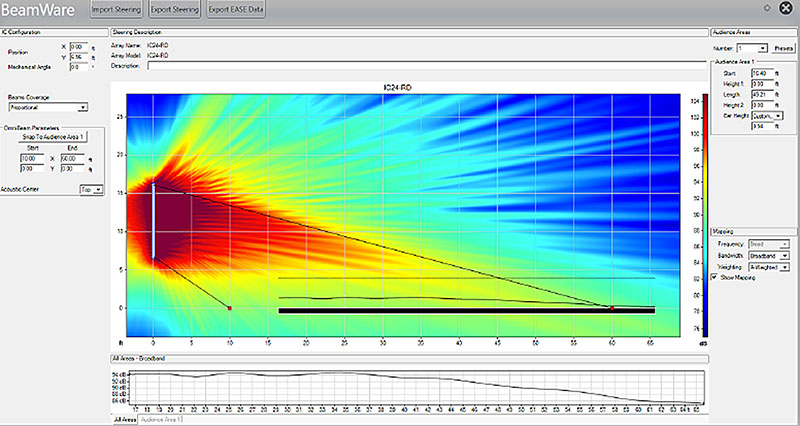Open the disabled Mapping Frequency dropdown
The width and height of the screenshot is (800, 426).
pyautogui.click(x=768, y=244)
